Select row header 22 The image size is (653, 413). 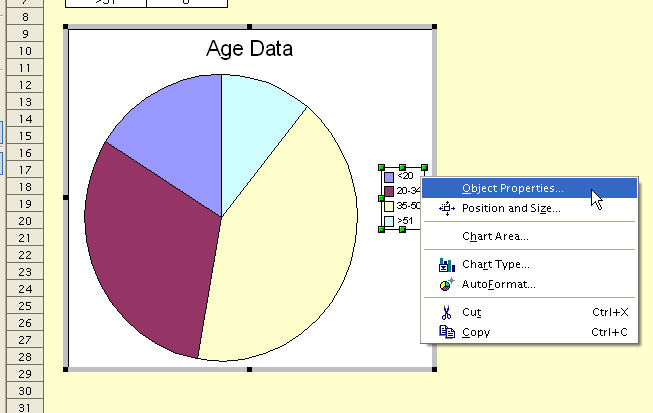[x=25, y=255]
